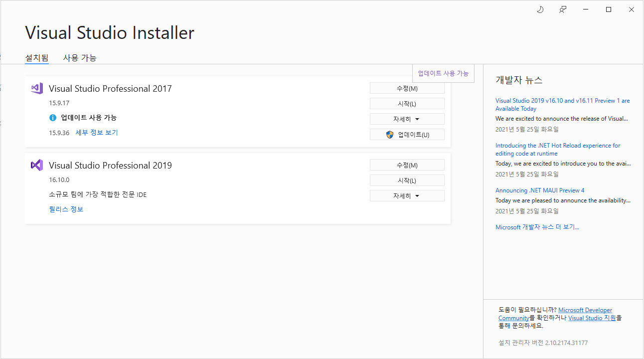Click the 업데이트 사용 가능 status text in 2017 card
644x359 pixels.
coord(89,118)
